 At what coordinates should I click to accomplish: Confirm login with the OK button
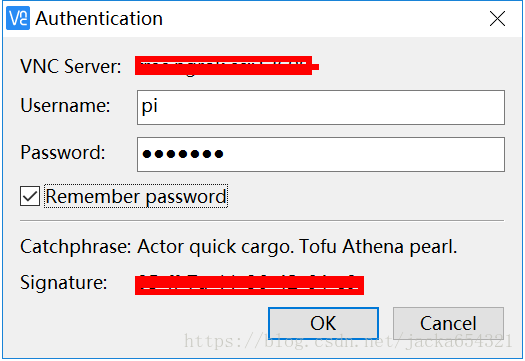point(323,323)
